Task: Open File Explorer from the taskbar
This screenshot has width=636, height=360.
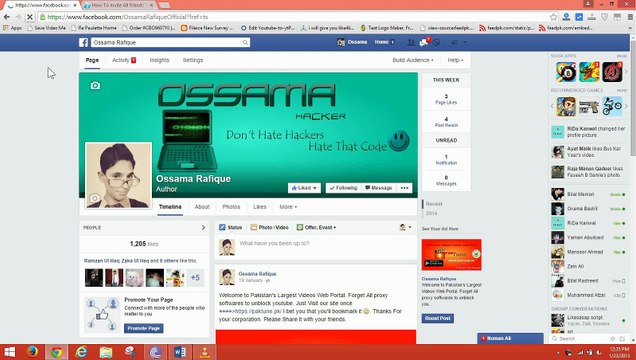Action: coord(106,352)
